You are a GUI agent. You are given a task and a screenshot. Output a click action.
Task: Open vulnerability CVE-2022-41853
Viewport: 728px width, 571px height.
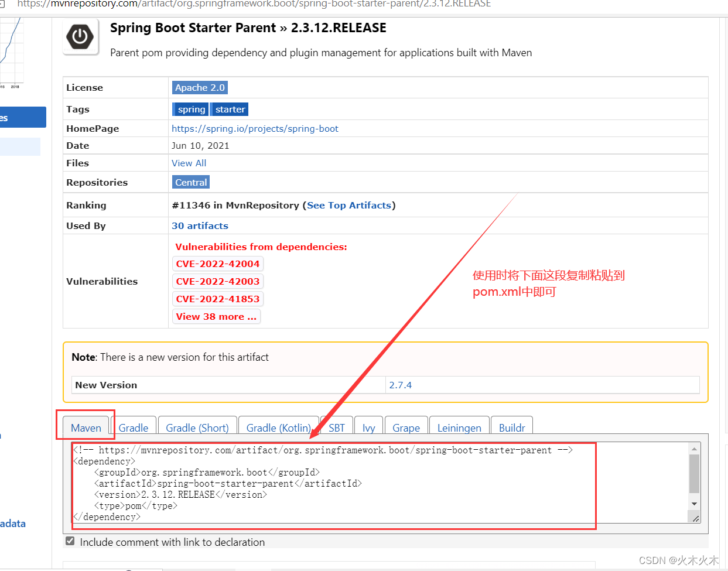[218, 299]
